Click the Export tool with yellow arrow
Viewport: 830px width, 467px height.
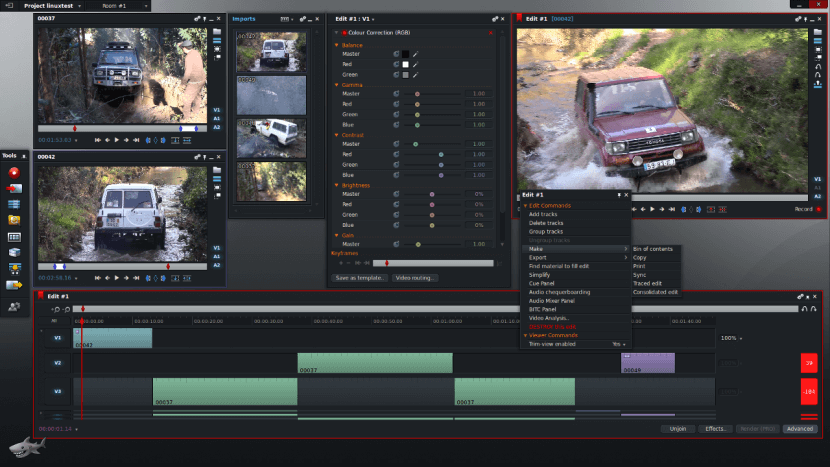click(14, 284)
